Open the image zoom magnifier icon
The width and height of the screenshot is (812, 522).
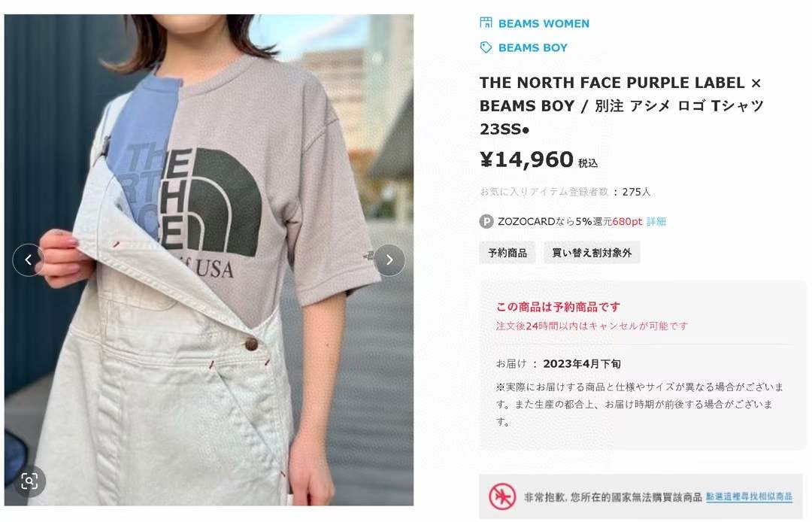point(29,481)
